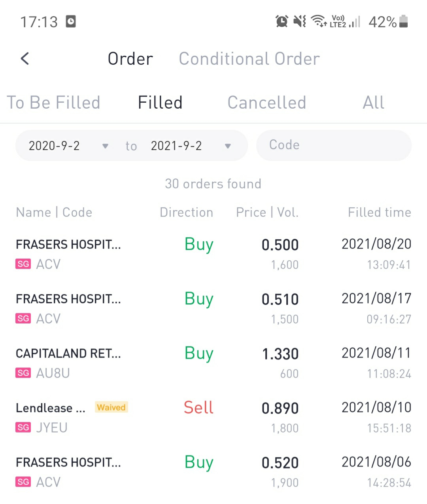
Task: Open the Lendlease sell order row
Action: tap(213, 417)
